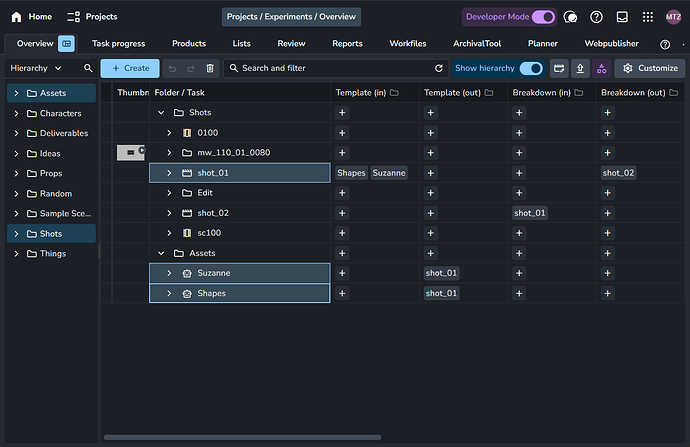Click the Search and filter field
This screenshot has width=690, height=447.
point(330,68)
